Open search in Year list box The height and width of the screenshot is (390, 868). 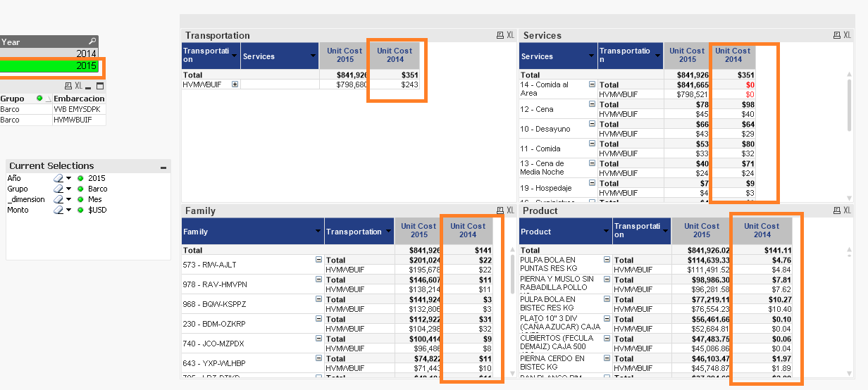click(x=92, y=42)
